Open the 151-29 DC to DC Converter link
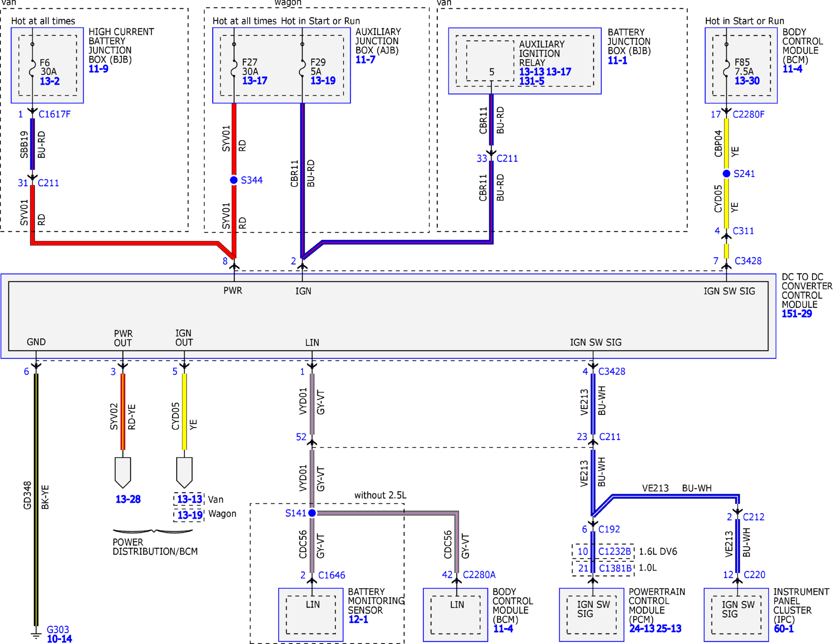This screenshot has width=833, height=644. [x=797, y=314]
